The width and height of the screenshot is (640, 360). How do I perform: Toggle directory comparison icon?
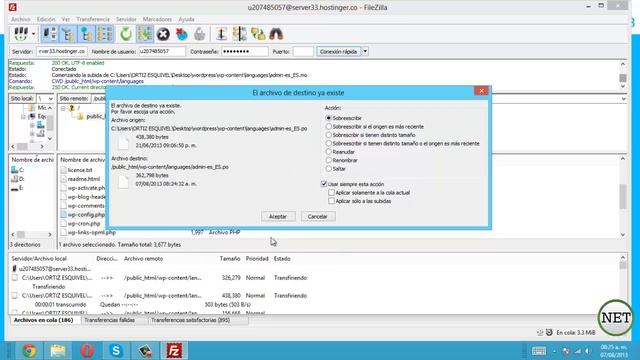[240, 34]
